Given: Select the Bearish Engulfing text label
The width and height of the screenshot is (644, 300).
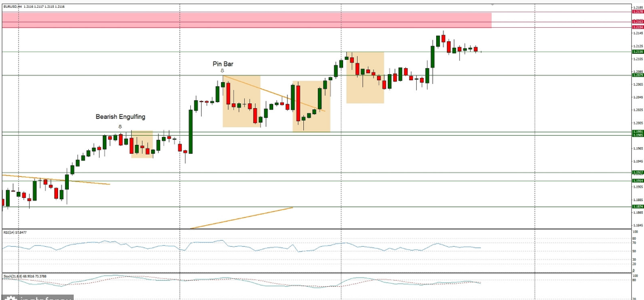Looking at the screenshot, I should [120, 116].
